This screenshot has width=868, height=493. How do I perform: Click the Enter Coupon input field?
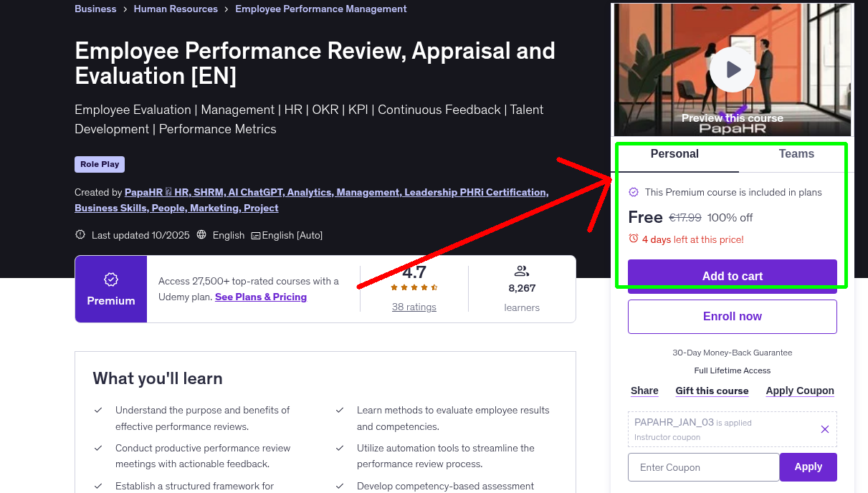[703, 466]
